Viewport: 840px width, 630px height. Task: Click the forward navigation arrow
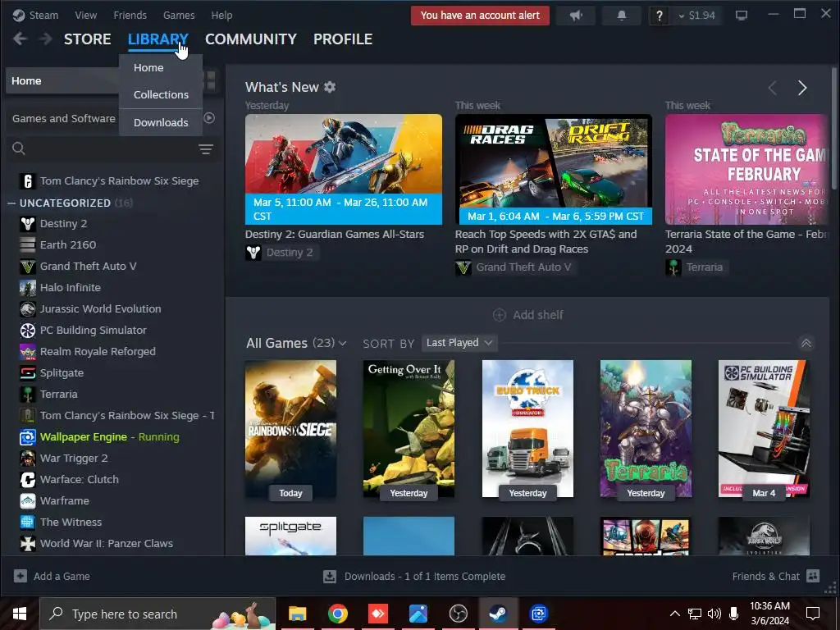click(46, 39)
